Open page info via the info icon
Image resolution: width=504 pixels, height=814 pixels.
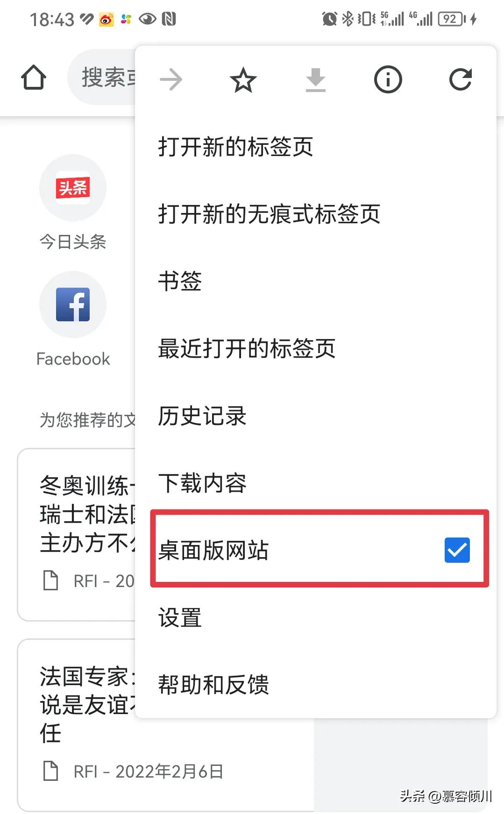point(388,79)
